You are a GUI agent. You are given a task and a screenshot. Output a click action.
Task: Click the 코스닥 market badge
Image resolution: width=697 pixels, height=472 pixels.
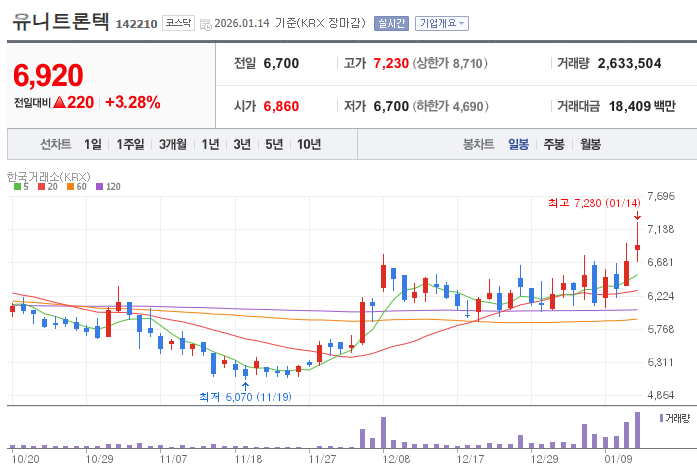coord(178,23)
